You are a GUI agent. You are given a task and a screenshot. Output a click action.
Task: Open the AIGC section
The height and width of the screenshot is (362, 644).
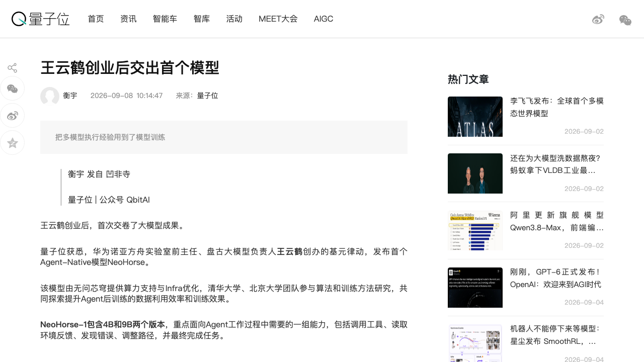(324, 19)
